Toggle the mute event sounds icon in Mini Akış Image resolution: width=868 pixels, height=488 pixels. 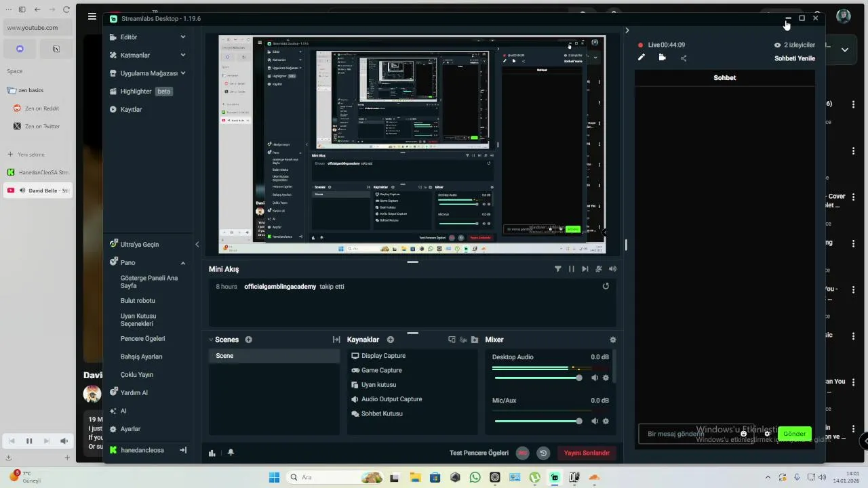tap(599, 269)
